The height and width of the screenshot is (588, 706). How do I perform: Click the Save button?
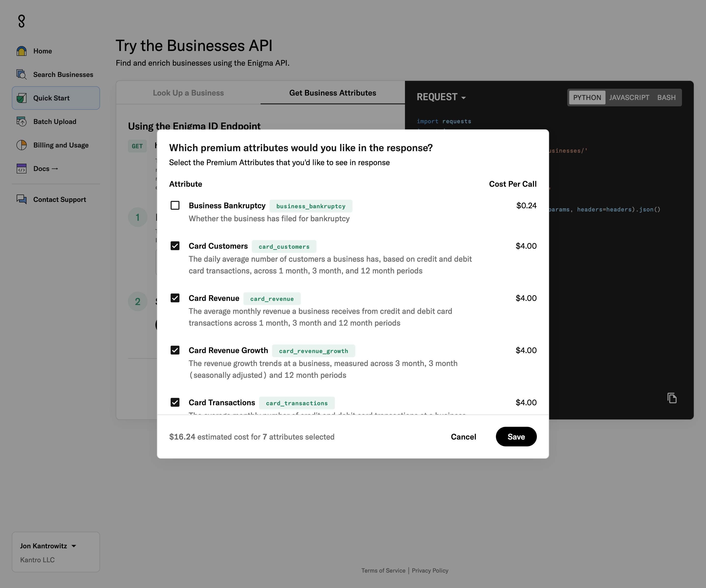[516, 436]
